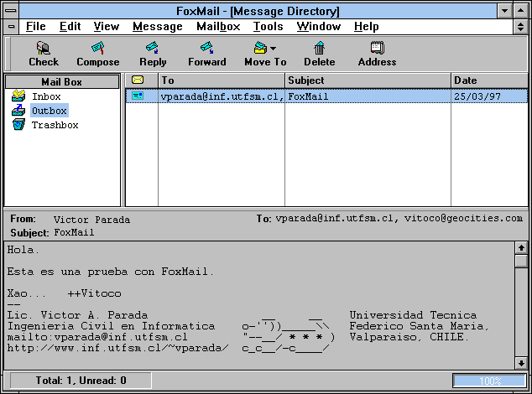Click the 'Esta es una prueba con FoxMail.' line

[x=110, y=272]
